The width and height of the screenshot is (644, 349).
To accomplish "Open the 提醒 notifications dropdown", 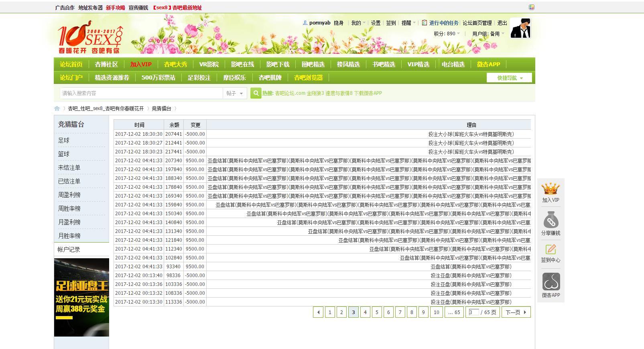I will [x=408, y=23].
